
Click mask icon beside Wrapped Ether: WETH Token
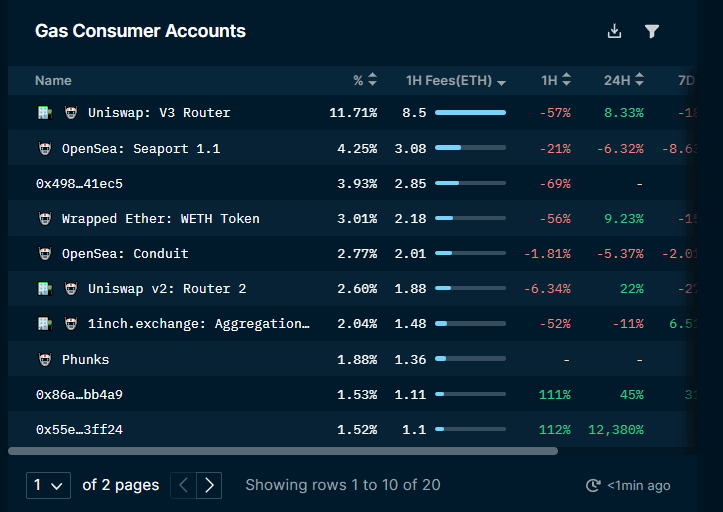pos(45,219)
